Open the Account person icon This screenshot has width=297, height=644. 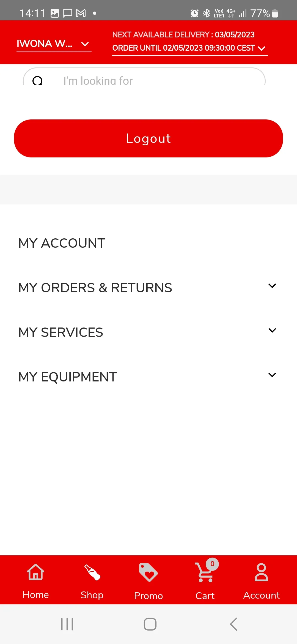[x=261, y=572]
